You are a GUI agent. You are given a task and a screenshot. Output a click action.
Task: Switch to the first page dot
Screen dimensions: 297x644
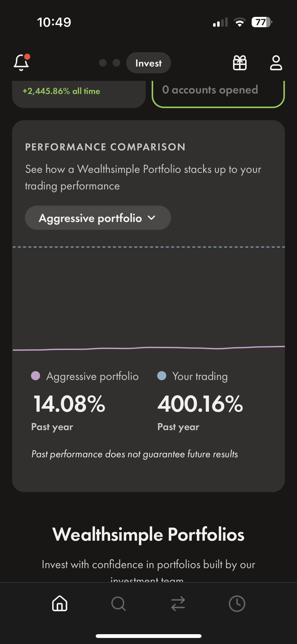103,63
